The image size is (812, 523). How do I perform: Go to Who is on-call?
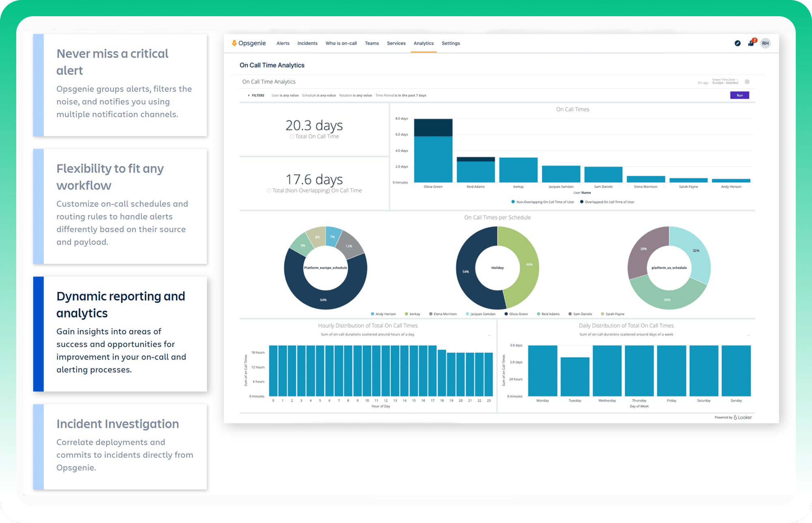pyautogui.click(x=341, y=43)
